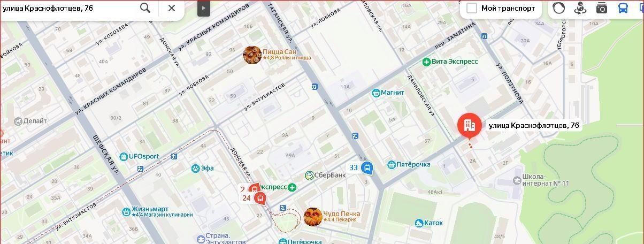Viewport: 644px width, 244px height.
Task: Click the search magnifier icon
Action: (x=145, y=7)
